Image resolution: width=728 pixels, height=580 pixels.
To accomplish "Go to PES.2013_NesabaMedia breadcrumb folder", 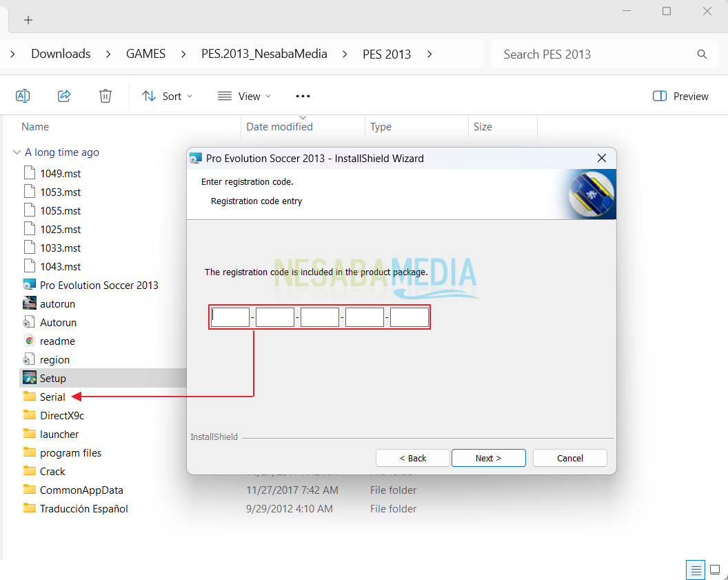I will (264, 54).
